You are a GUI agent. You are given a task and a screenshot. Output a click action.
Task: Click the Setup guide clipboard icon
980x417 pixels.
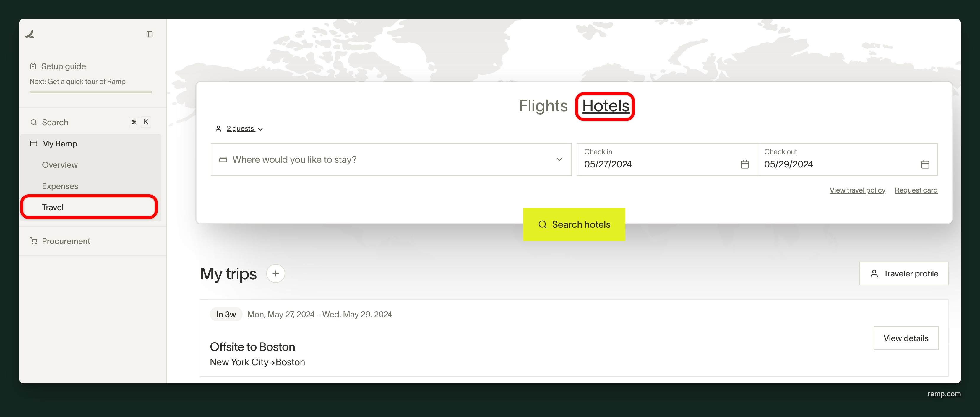pyautogui.click(x=33, y=66)
